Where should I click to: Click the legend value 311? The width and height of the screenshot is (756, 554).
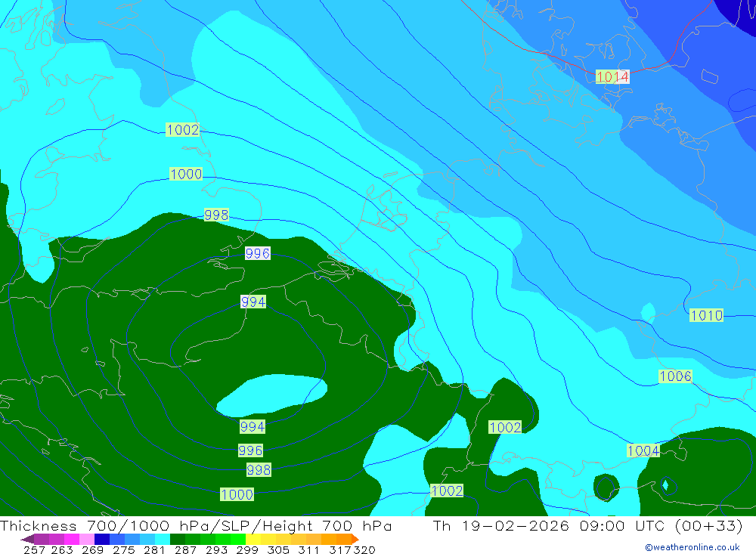point(308,549)
